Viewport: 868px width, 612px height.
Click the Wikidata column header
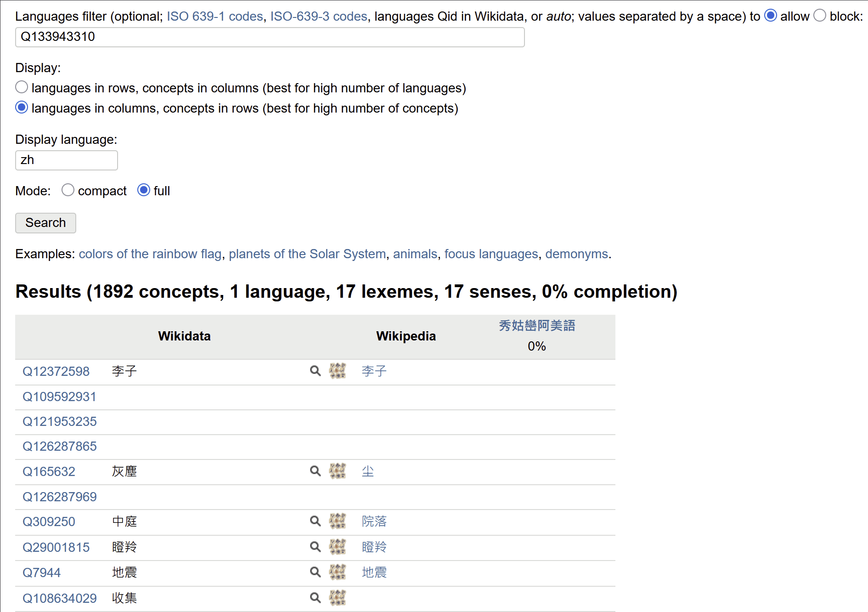(184, 336)
